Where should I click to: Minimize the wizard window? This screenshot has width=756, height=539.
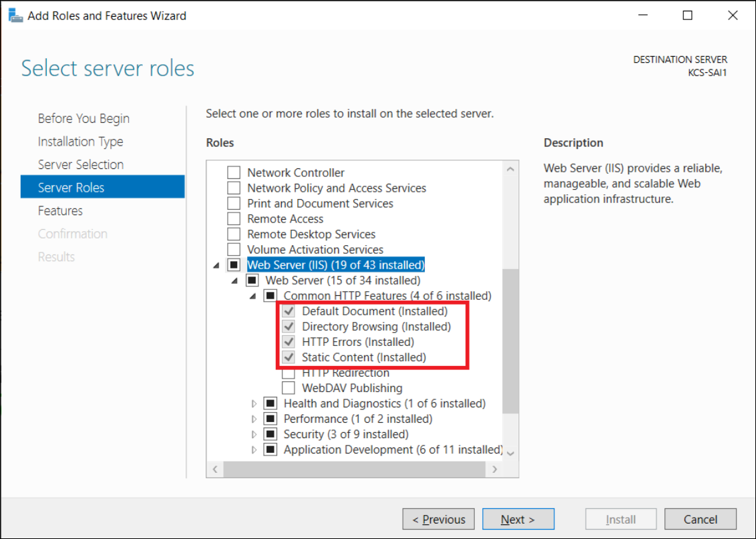pos(642,15)
